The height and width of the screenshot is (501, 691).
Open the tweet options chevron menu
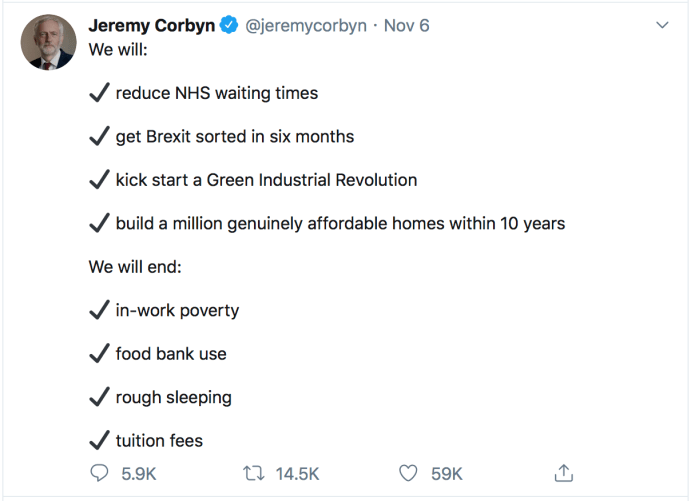[x=661, y=25]
